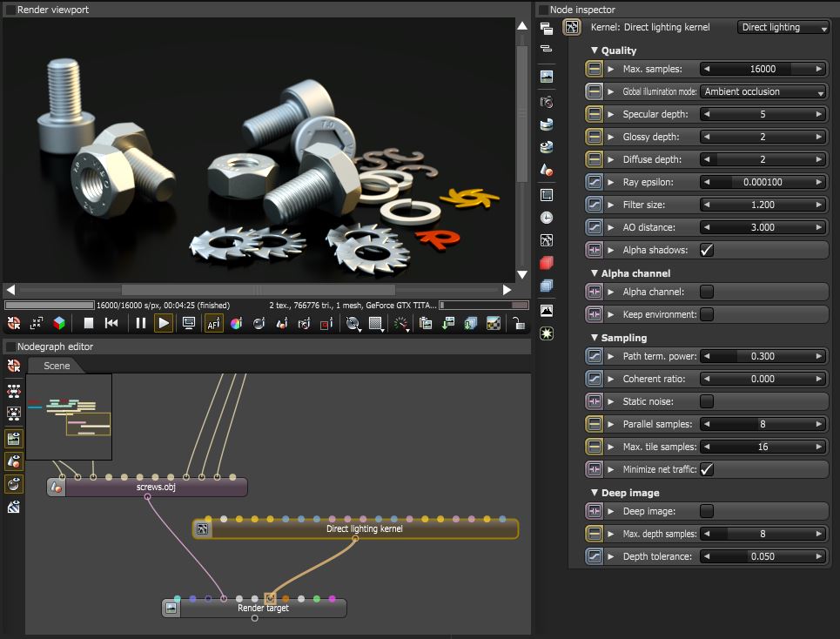The height and width of the screenshot is (639, 840).
Task: Select the camera icon in the right sidebar
Action: [546, 102]
